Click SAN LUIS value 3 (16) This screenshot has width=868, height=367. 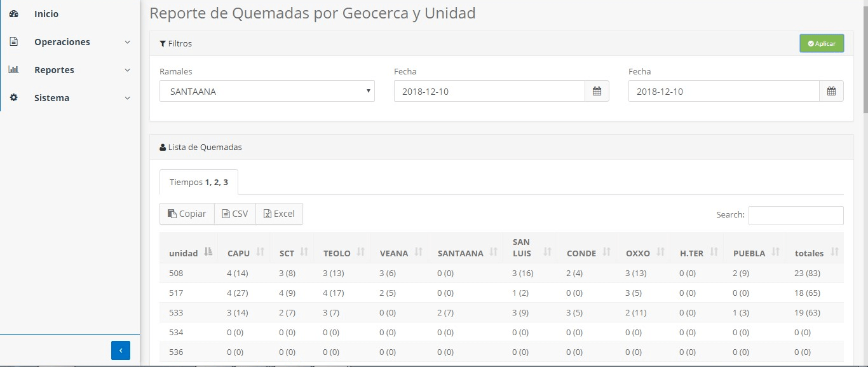524,274
